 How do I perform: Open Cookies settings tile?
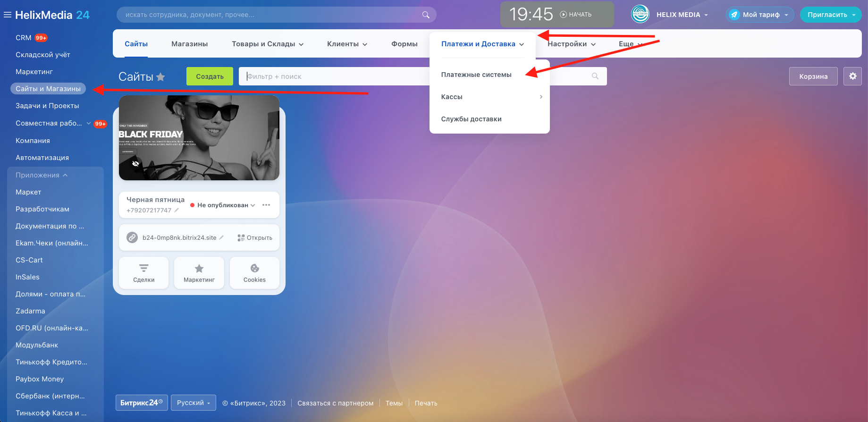pyautogui.click(x=254, y=273)
